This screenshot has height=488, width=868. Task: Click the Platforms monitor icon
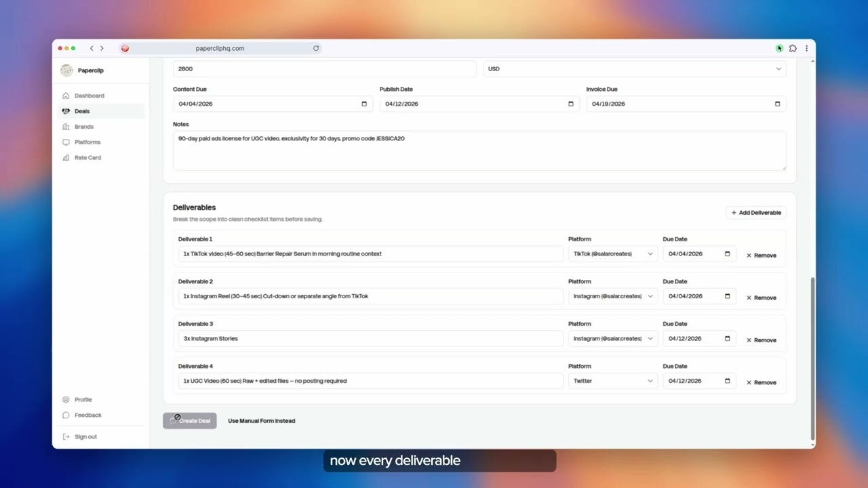[66, 142]
